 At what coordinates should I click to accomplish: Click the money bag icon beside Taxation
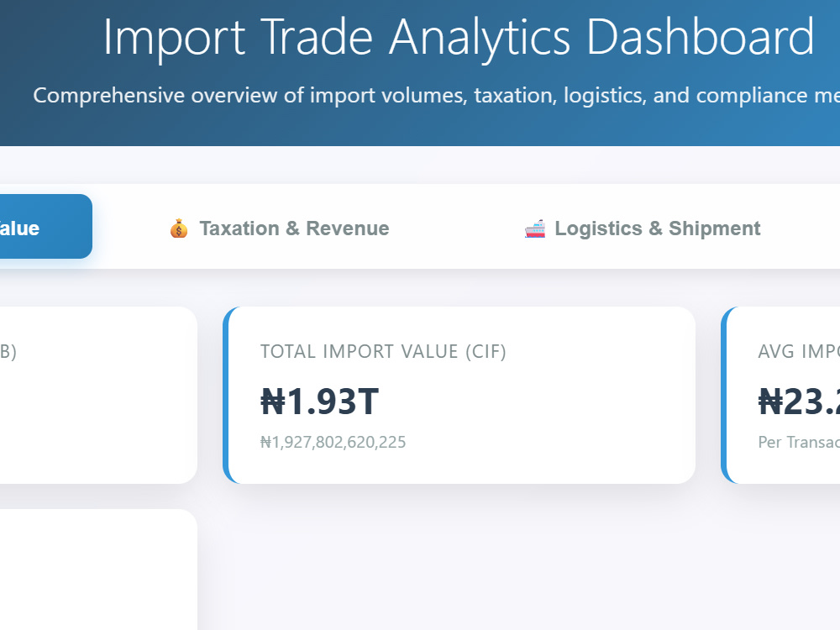point(179,228)
